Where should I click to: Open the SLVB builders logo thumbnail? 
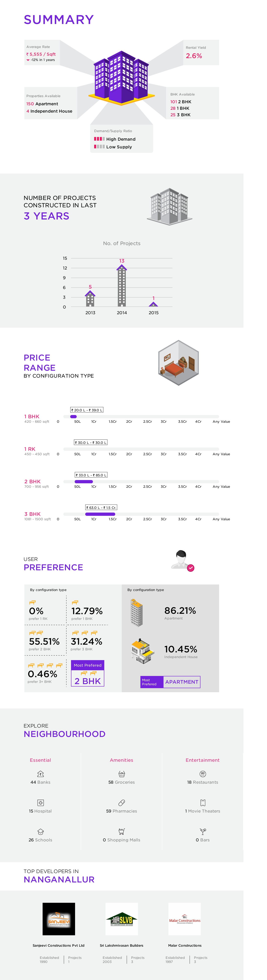pos(122,919)
